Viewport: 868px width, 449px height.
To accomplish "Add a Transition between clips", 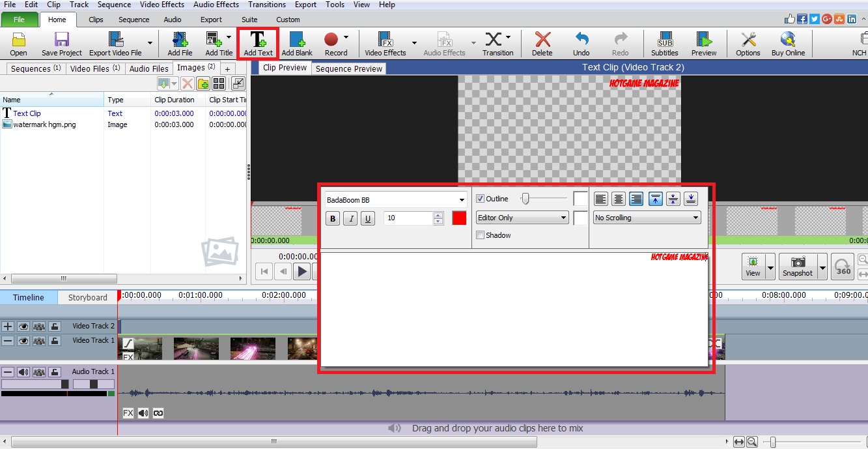I will (x=496, y=43).
